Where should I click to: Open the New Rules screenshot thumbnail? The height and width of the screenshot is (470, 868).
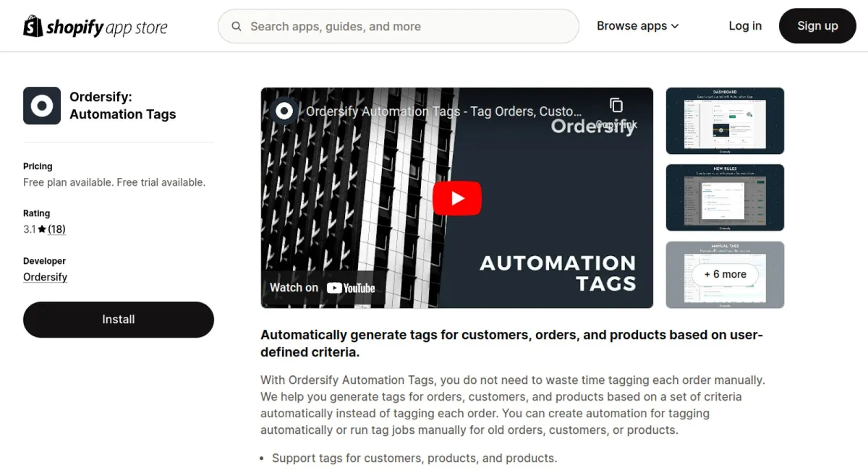pyautogui.click(x=725, y=197)
